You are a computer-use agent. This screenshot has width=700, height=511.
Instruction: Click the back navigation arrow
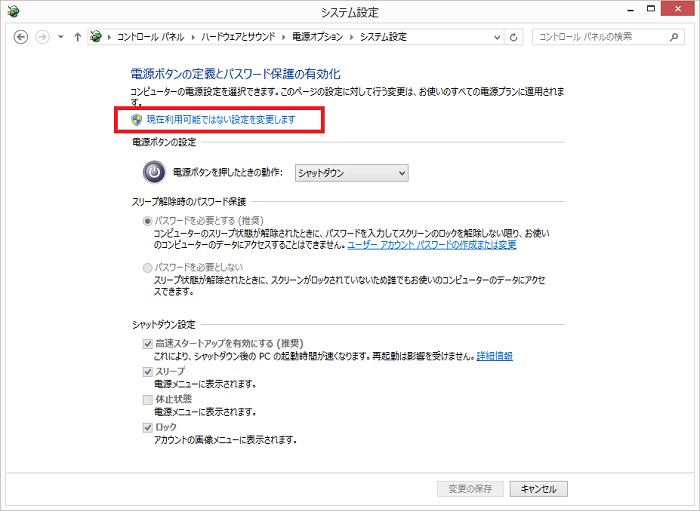(x=21, y=37)
